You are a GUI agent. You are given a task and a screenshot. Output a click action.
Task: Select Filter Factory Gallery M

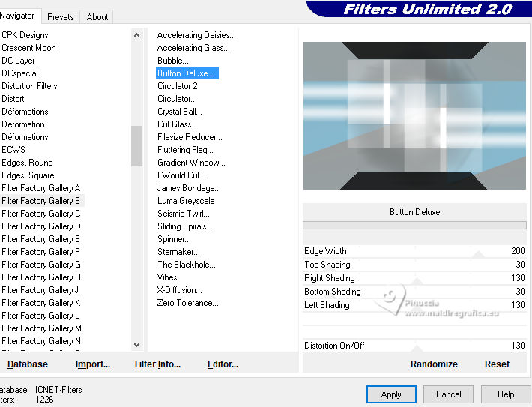[41, 328]
